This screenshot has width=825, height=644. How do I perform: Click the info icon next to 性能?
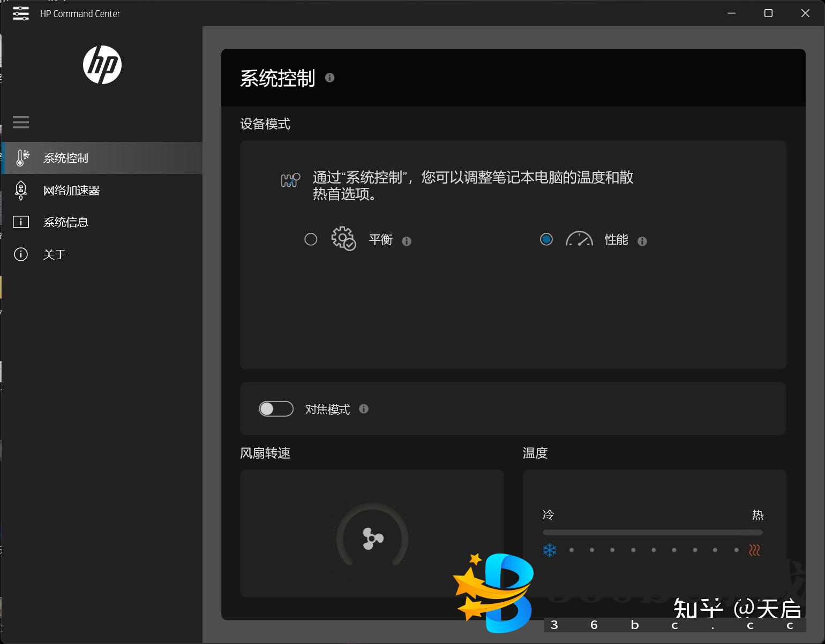pyautogui.click(x=642, y=241)
